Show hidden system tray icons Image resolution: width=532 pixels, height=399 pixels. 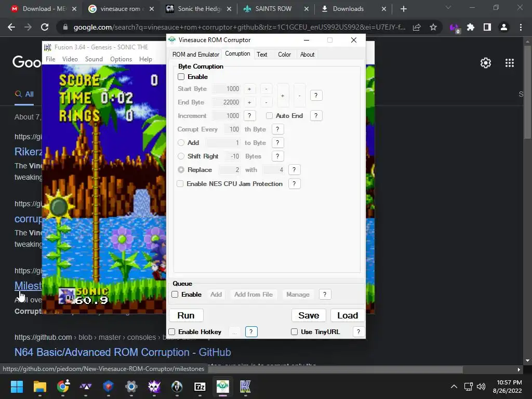(454, 387)
